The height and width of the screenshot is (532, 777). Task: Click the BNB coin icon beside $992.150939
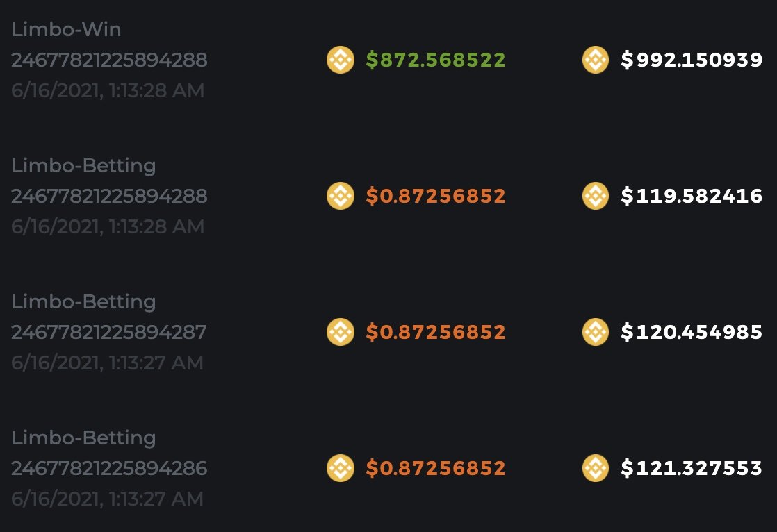coord(596,60)
